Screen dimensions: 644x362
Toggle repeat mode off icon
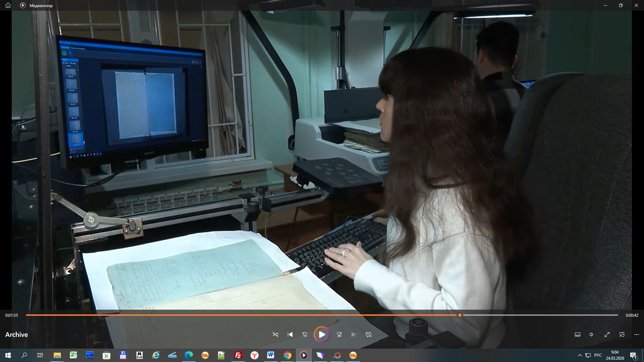click(369, 335)
